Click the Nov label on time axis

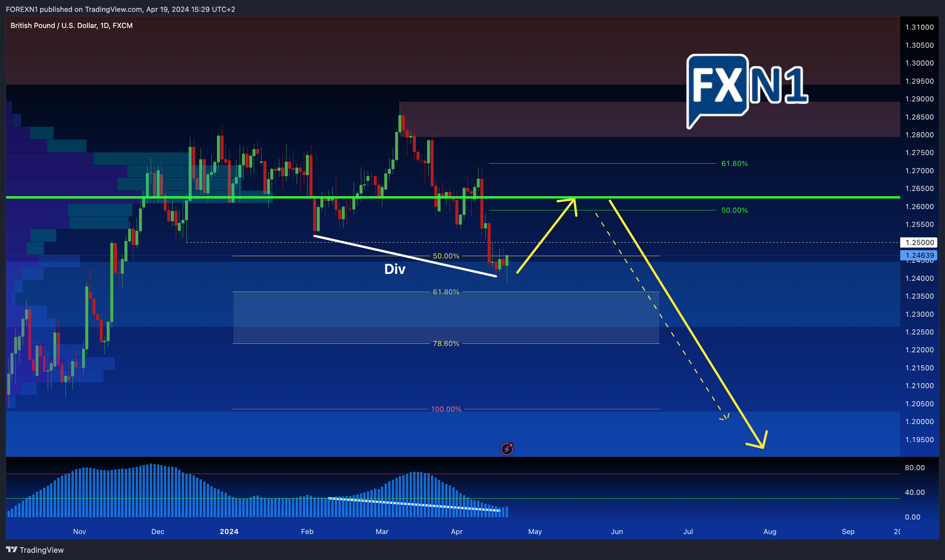coord(79,531)
